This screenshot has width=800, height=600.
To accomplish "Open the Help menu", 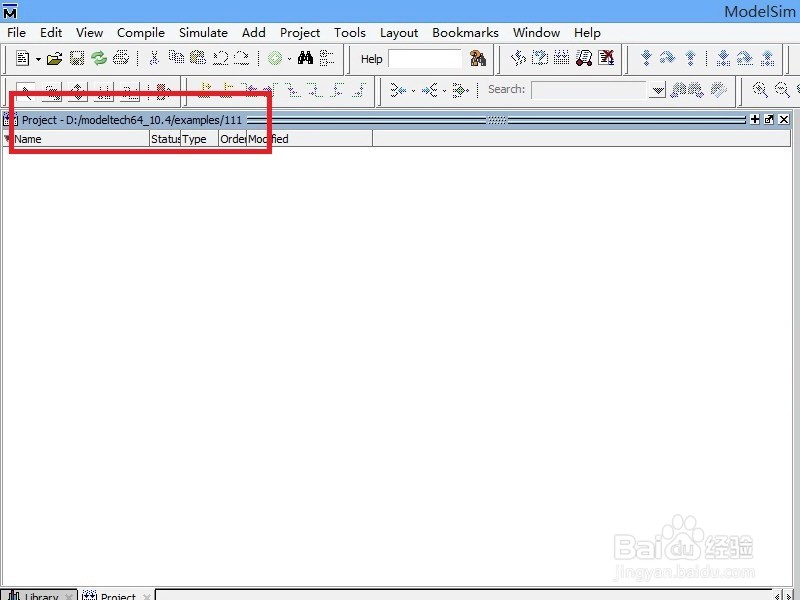I will [587, 33].
